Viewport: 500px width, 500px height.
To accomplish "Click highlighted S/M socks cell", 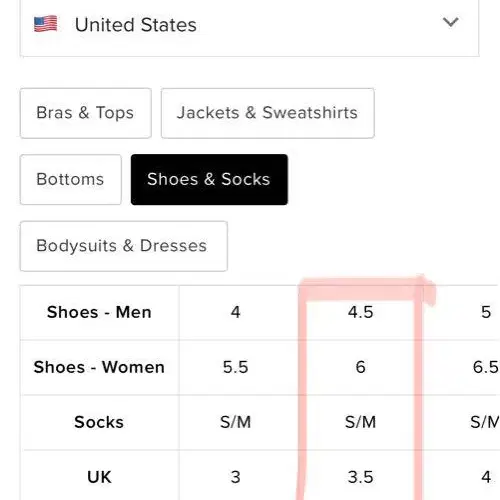I will (360, 422).
